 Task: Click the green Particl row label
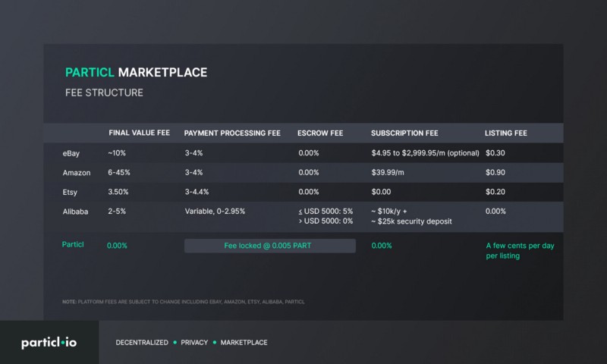tap(73, 244)
